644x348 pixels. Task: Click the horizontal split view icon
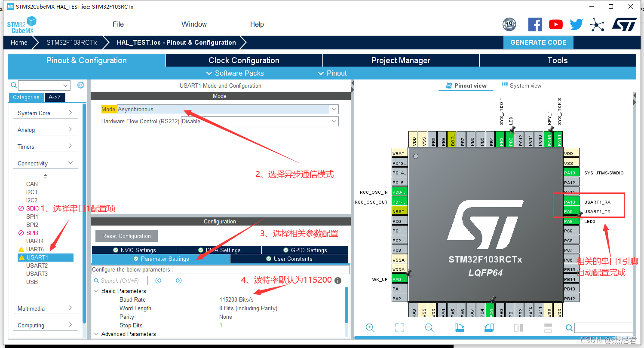coord(548,327)
